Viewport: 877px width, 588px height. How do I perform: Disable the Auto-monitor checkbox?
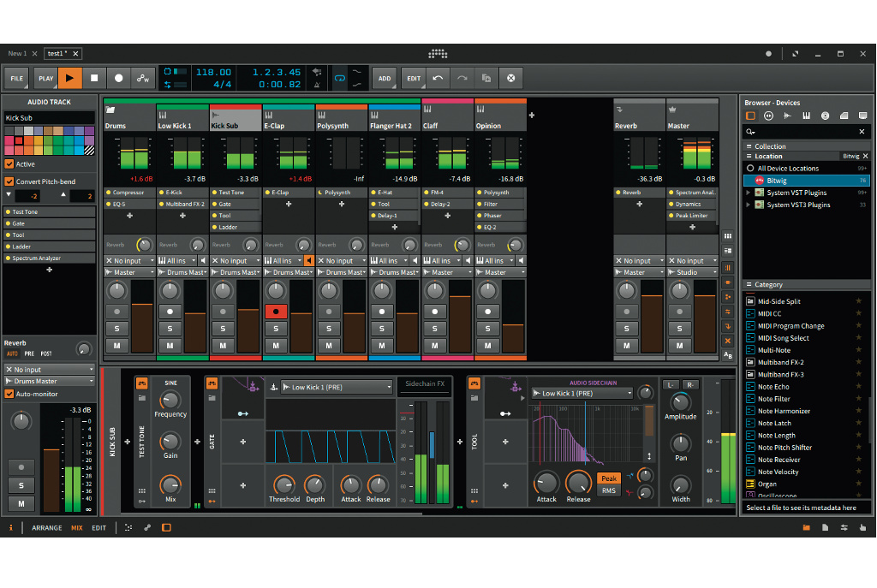[9, 394]
